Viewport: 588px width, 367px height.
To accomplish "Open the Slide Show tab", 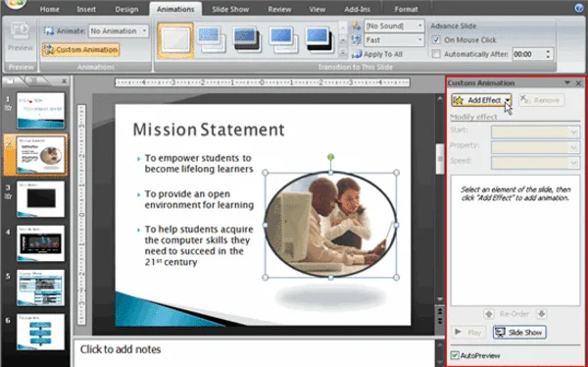I will click(x=230, y=9).
